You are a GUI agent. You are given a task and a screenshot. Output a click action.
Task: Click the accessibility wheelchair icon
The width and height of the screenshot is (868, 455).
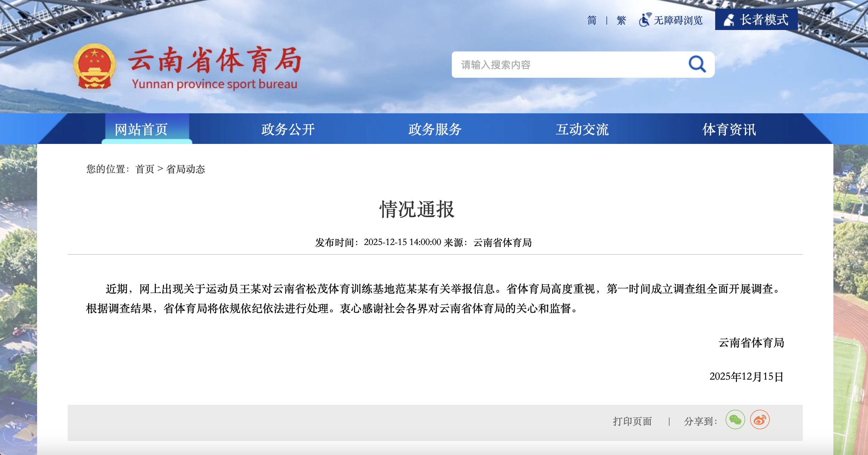point(645,20)
